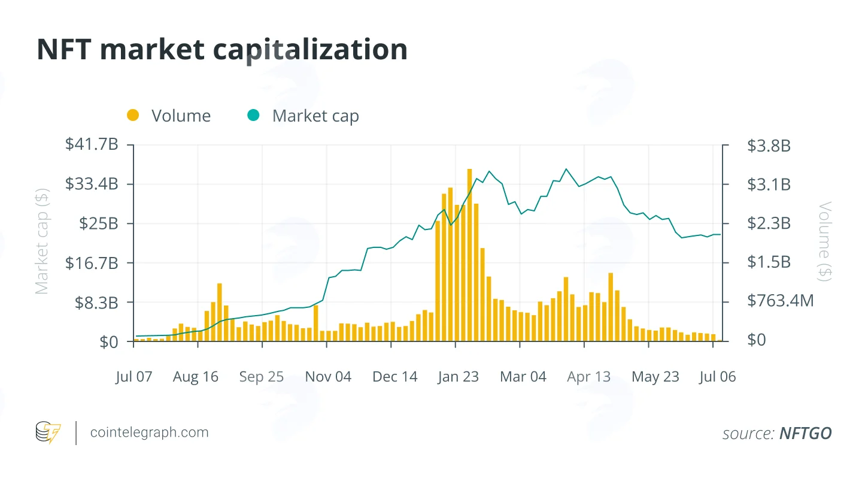The width and height of the screenshot is (868, 481).
Task: Select the Jul 07 date label
Action: (x=134, y=377)
